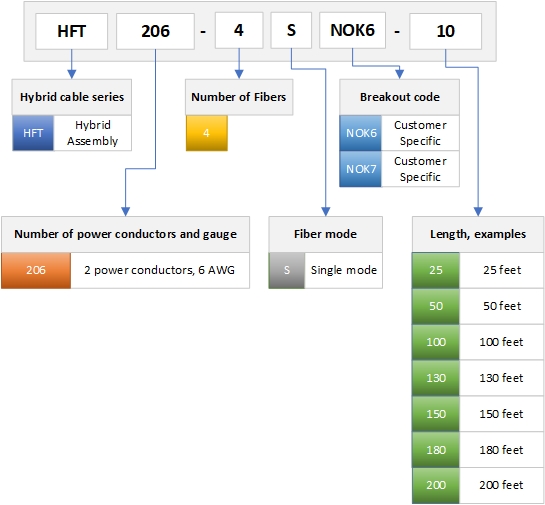545x505 pixels.
Task: Click the HFT box in part number
Action: point(72,31)
